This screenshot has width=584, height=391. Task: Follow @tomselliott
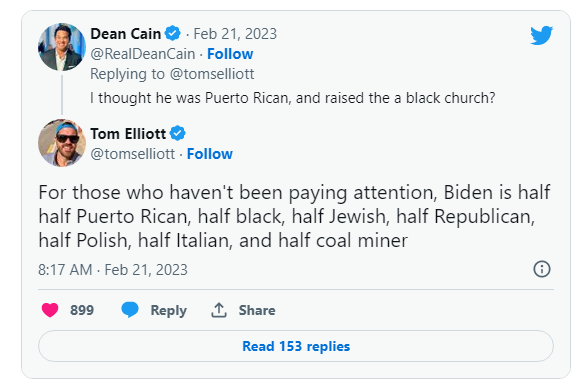(210, 154)
